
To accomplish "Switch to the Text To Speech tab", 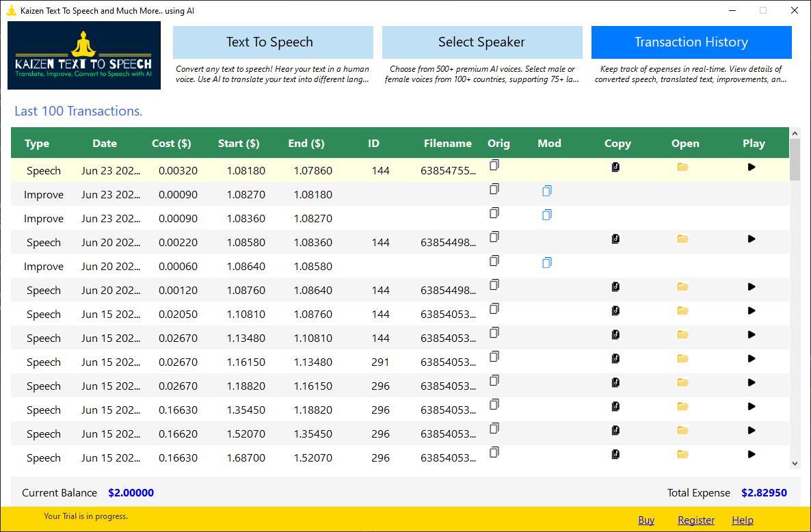I will (273, 42).
